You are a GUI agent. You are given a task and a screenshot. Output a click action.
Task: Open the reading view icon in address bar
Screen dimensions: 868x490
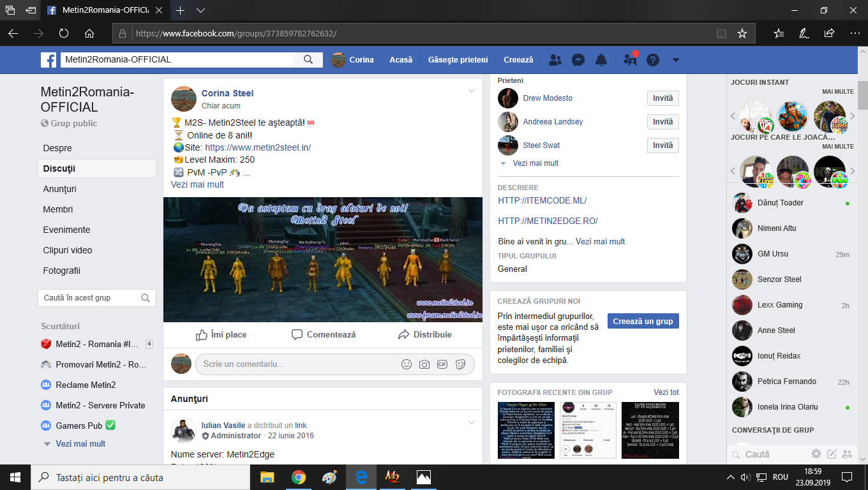coord(721,33)
